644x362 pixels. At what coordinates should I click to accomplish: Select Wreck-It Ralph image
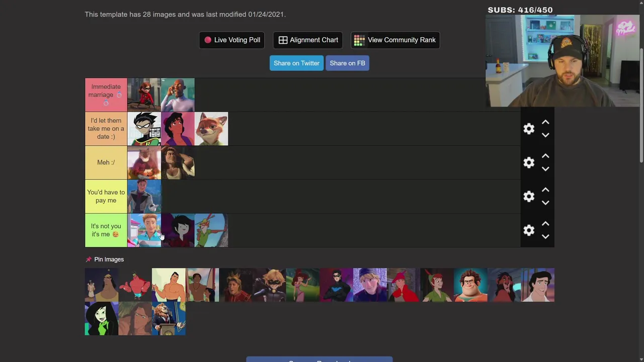click(470, 285)
